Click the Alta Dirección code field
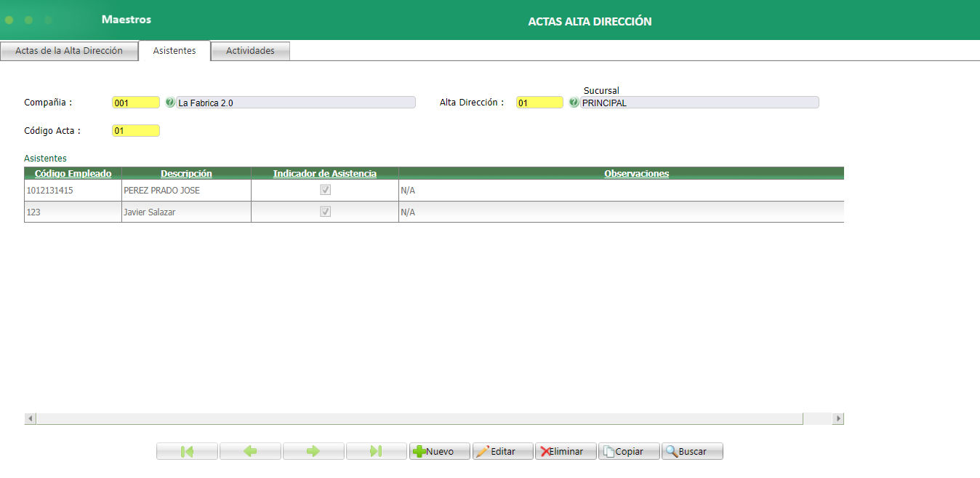 (540, 103)
